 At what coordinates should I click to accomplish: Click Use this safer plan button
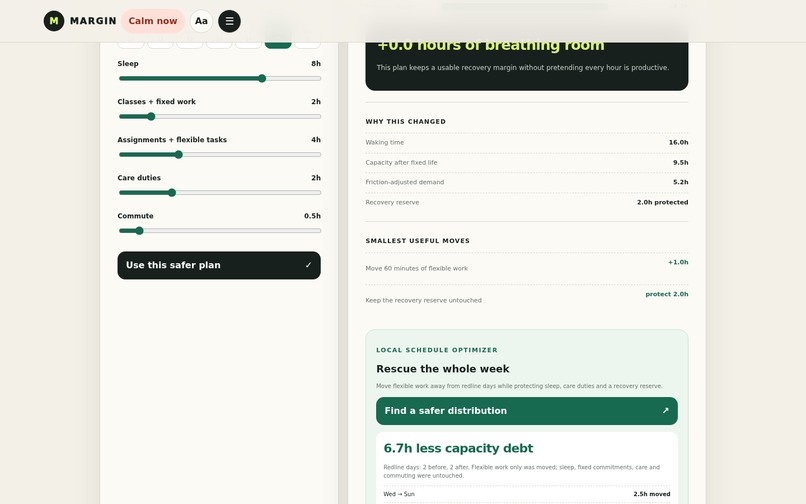219,265
